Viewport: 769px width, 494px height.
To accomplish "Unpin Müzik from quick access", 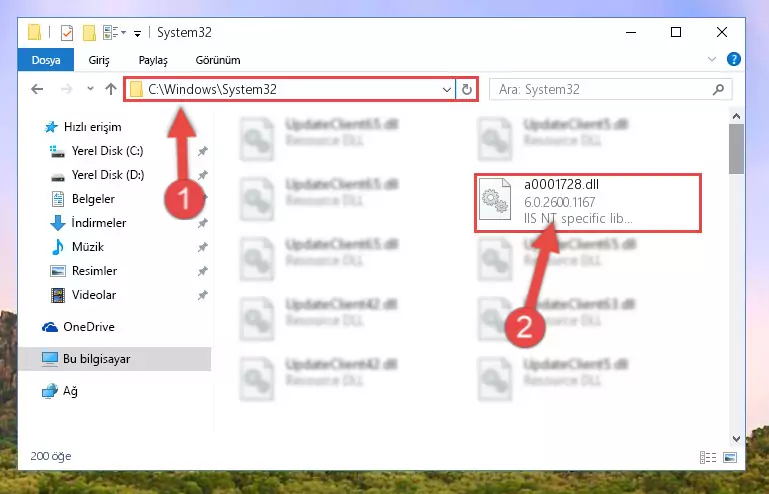I will click(x=203, y=247).
